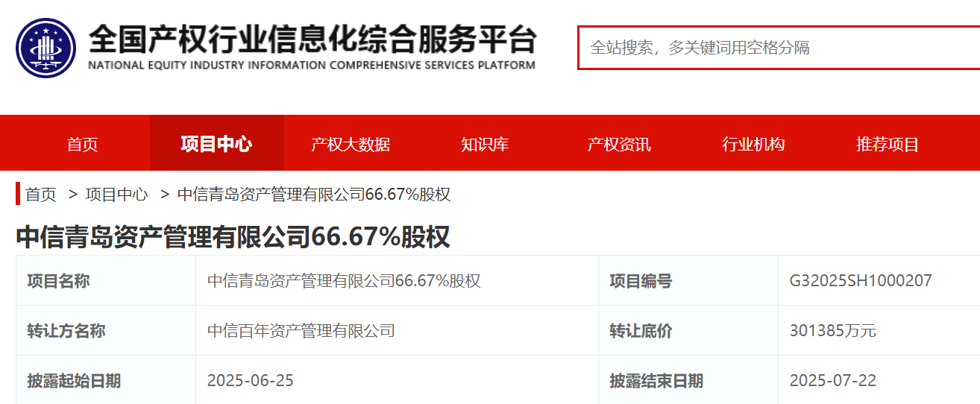The image size is (980, 404).
Task: Click the 披露起始日期 label cell
Action: tap(106, 380)
